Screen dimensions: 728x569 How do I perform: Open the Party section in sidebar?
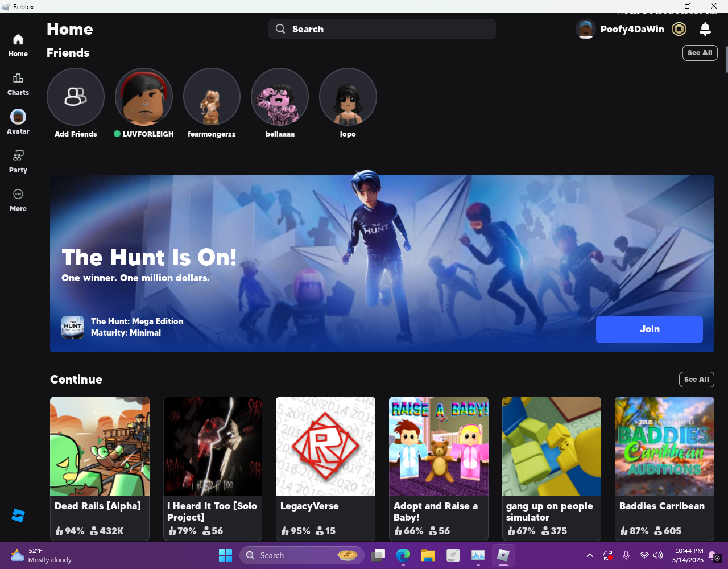pos(18,162)
